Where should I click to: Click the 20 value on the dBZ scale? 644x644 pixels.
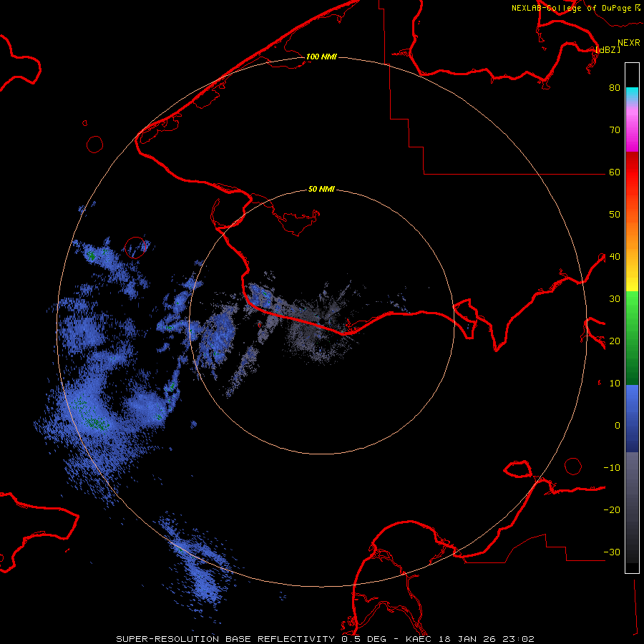tap(615, 341)
